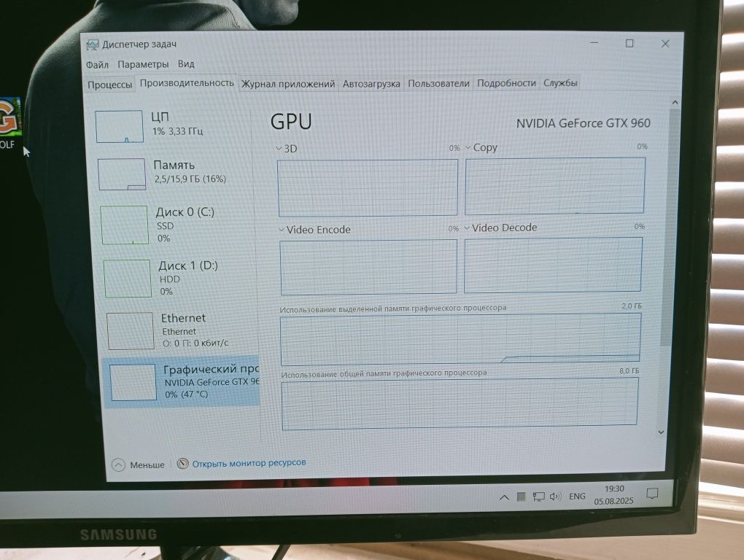
Task: Expand the 3D engine dropdown
Action: 279,149
